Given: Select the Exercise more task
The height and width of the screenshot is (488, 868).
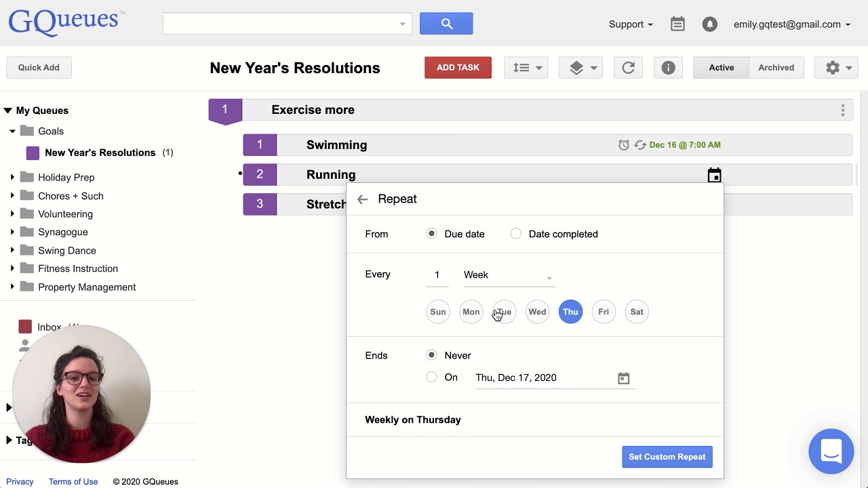Looking at the screenshot, I should 530,110.
